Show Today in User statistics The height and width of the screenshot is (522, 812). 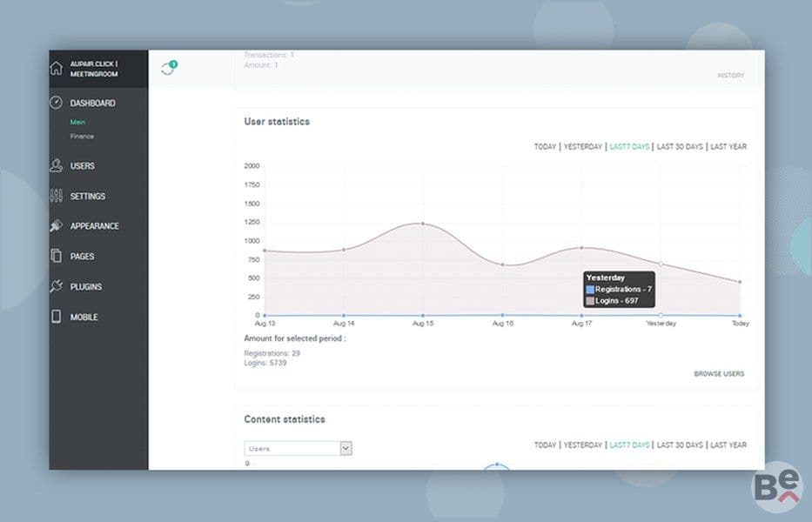click(x=545, y=147)
